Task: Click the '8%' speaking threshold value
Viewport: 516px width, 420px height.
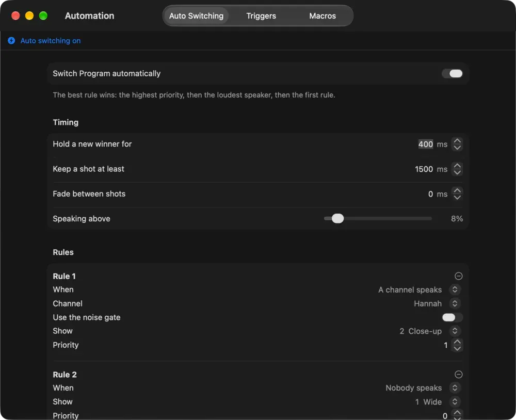Action: [x=457, y=219]
